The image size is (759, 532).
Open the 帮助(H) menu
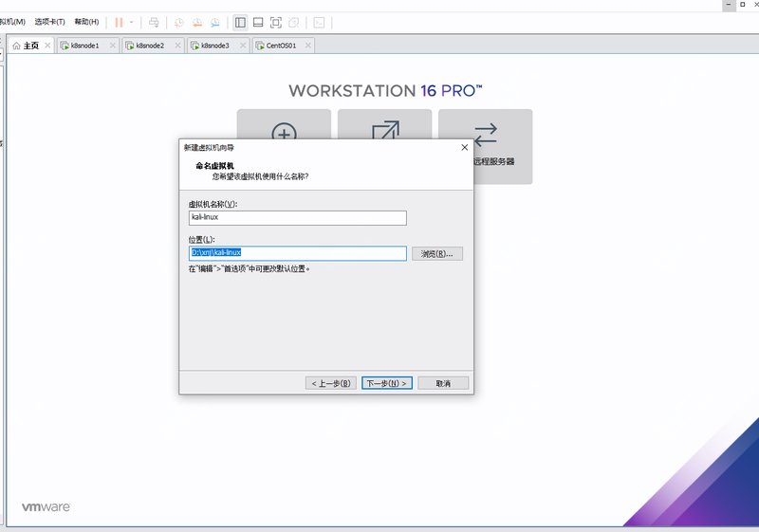86,22
